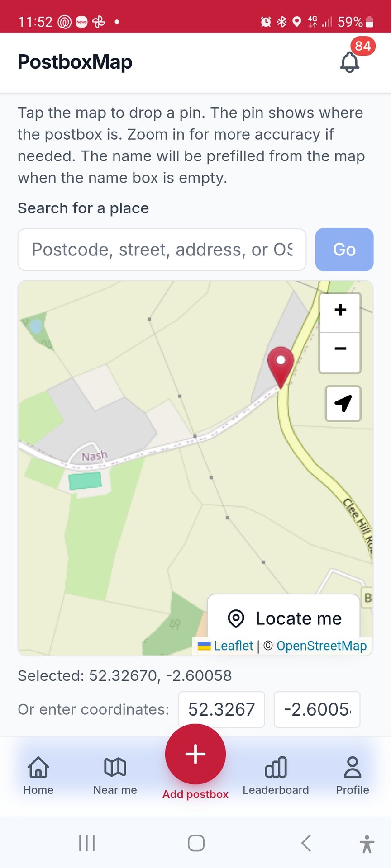
Task: Tap the Android home navigation button
Action: [196, 843]
